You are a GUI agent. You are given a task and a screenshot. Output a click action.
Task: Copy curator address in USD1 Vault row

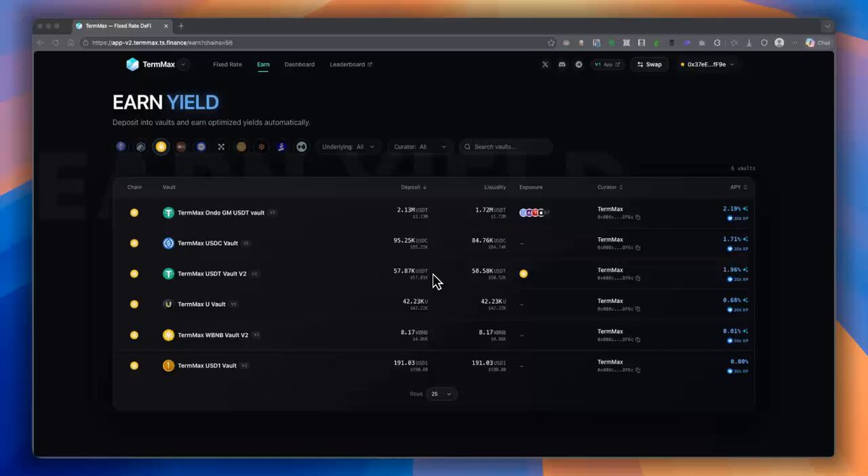pyautogui.click(x=638, y=370)
